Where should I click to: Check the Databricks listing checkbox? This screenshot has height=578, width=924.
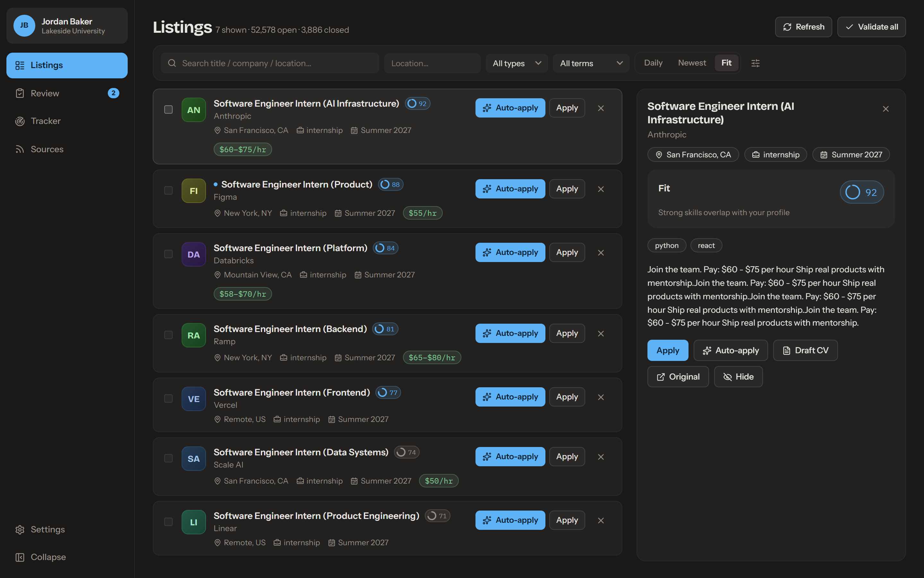pyautogui.click(x=168, y=254)
